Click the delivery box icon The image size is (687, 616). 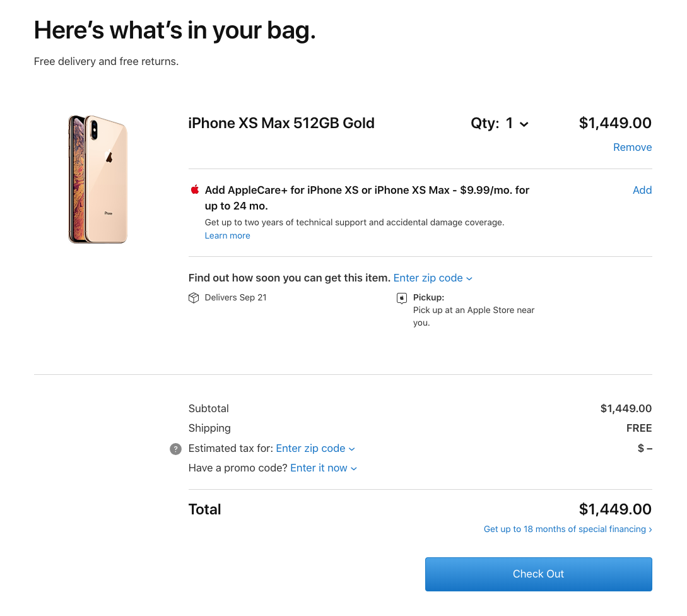pos(194,298)
